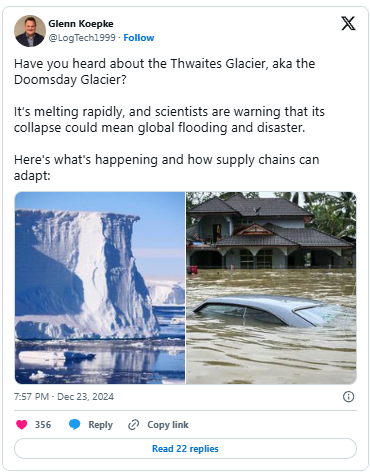This screenshot has height=474, width=370.
Task: Open the X logo icon
Action: coord(348,23)
